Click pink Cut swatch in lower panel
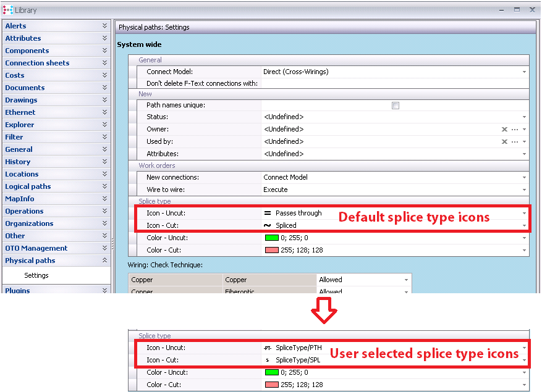This screenshot has width=542, height=392. point(272,385)
